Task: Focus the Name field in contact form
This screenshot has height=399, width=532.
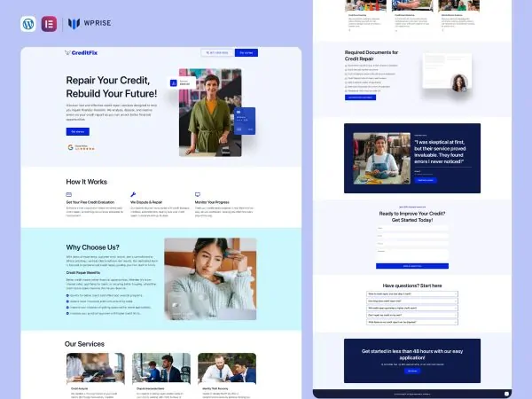Action: [x=412, y=229]
